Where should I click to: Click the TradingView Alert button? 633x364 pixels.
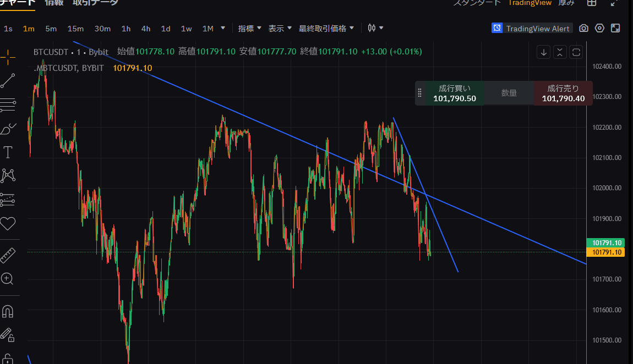532,28
